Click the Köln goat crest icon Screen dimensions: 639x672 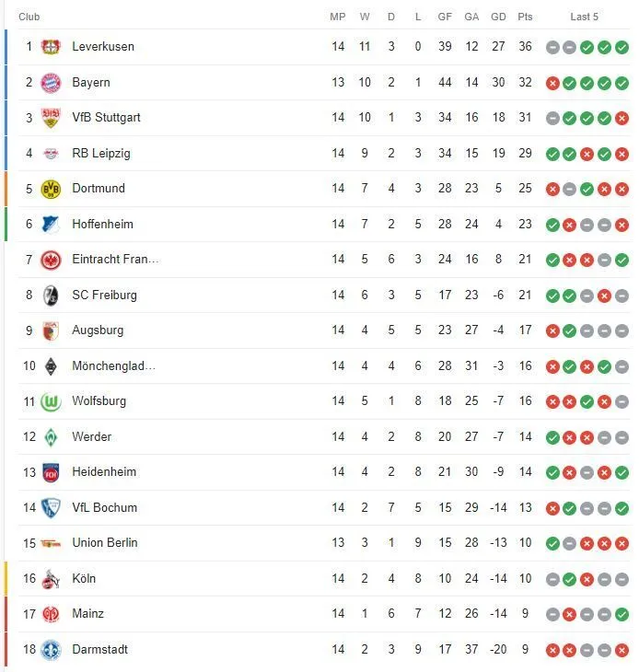51,579
